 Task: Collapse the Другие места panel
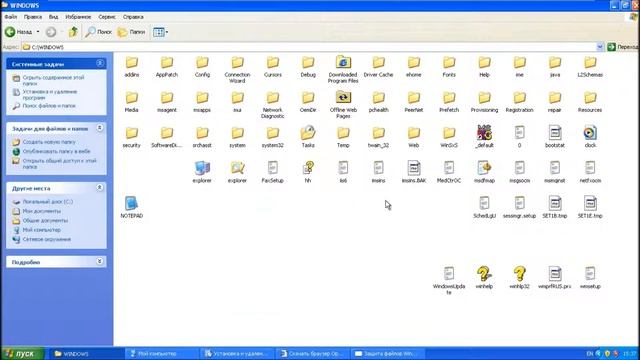coord(100,187)
